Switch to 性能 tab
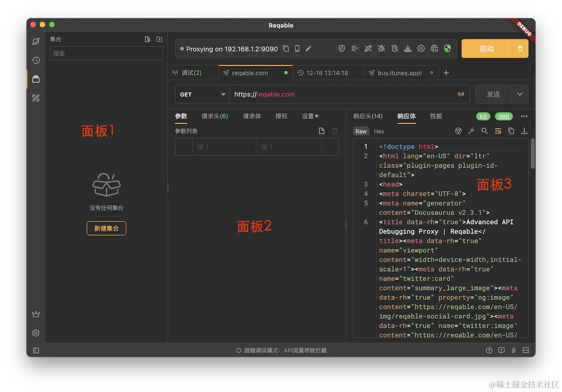This screenshot has height=392, width=562. point(436,116)
